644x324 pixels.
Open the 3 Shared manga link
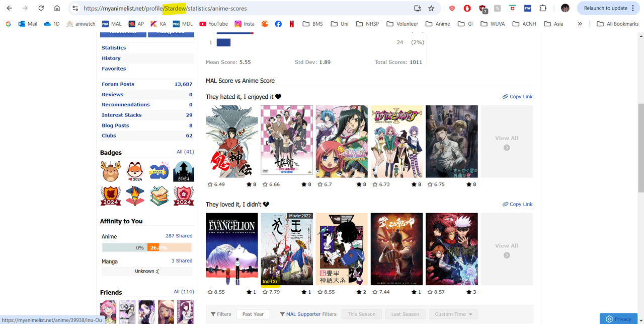(x=182, y=261)
